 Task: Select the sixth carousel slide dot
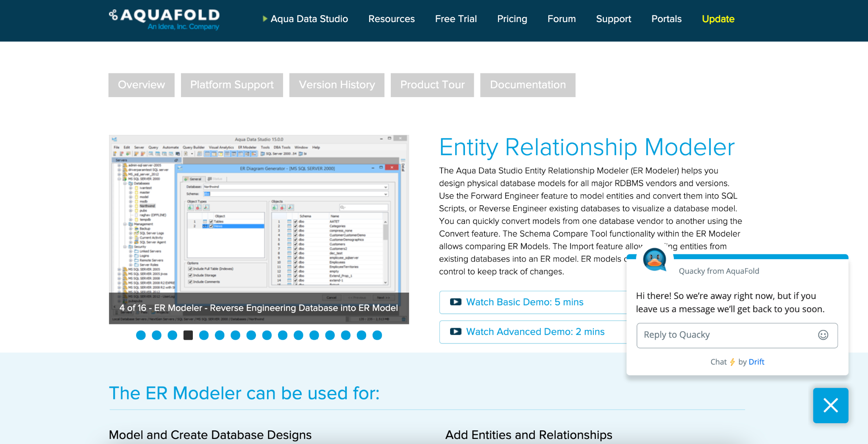pyautogui.click(x=220, y=335)
